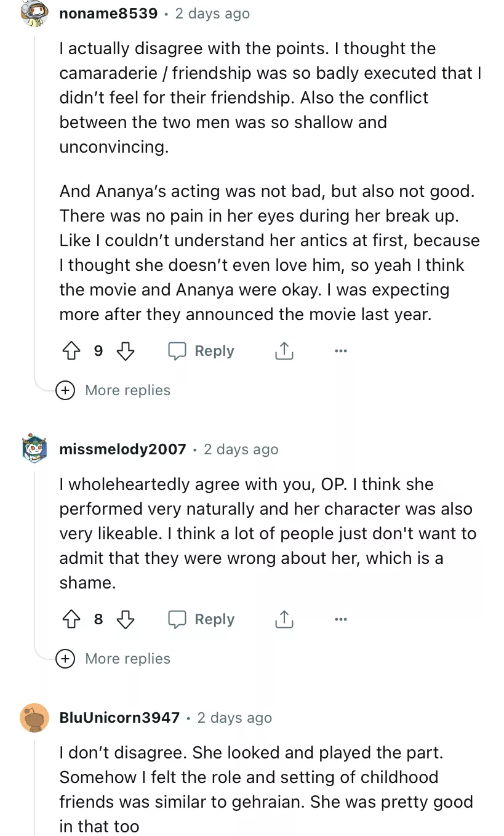Screen dimensions: 504x836
Task: Upvote missmelody2007's comment
Action: click(72, 619)
